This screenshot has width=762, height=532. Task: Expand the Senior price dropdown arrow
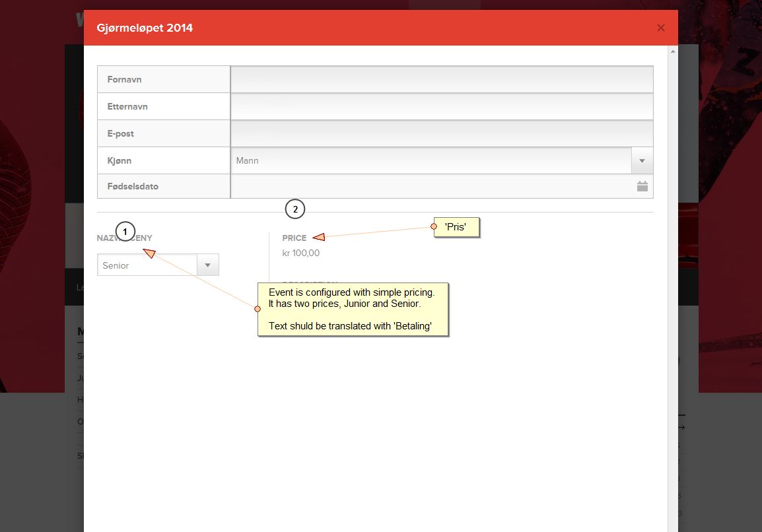click(x=207, y=265)
